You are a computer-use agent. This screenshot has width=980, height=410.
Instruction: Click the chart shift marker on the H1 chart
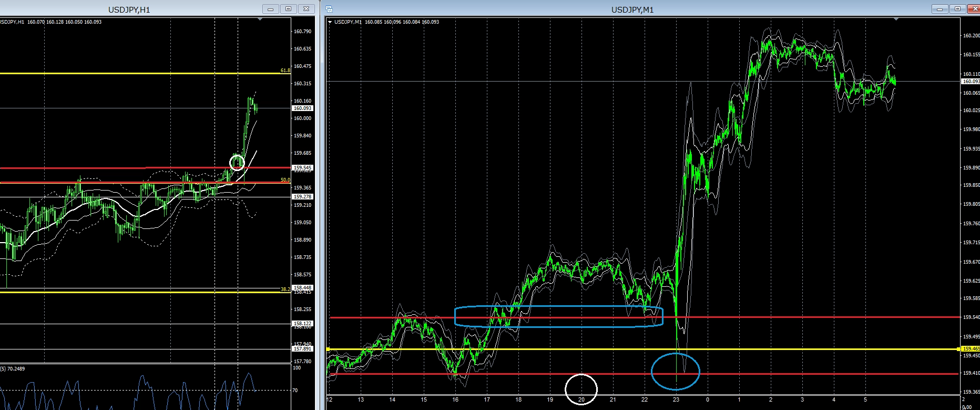[260, 19]
